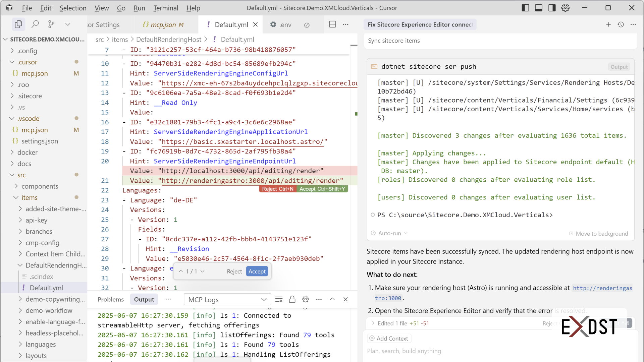Viewport: 644px width, 362px height.
Task: Clear the MCP Logs output using the clear icon
Action: coord(279,299)
